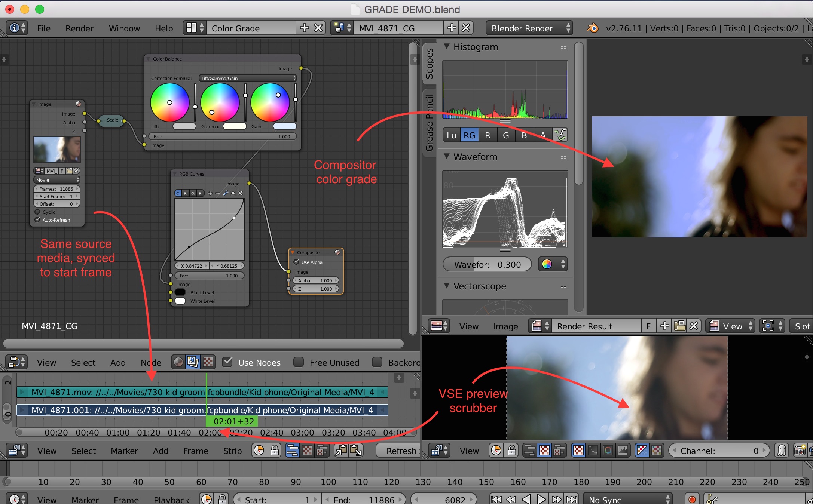Enable the Free Unused checkbox
Viewport: 813px width, 504px height.
pyautogui.click(x=298, y=362)
